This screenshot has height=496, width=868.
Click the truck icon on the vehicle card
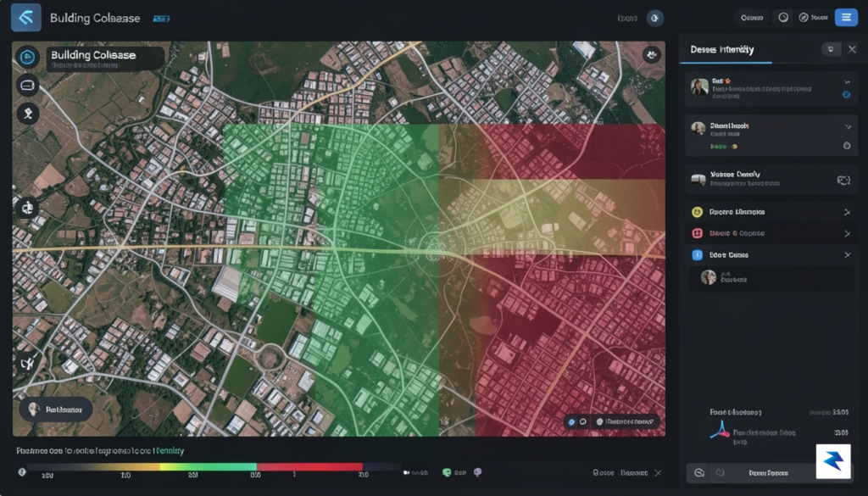pos(698,180)
